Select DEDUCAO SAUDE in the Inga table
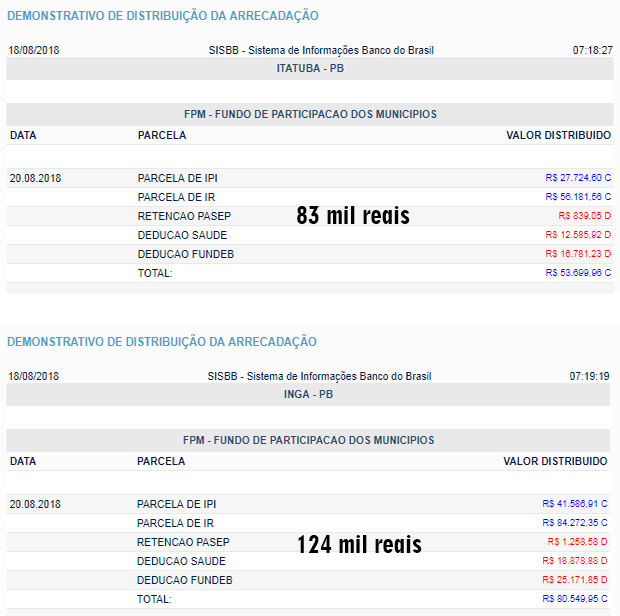Image resolution: width=620 pixels, height=616 pixels. pos(181,561)
